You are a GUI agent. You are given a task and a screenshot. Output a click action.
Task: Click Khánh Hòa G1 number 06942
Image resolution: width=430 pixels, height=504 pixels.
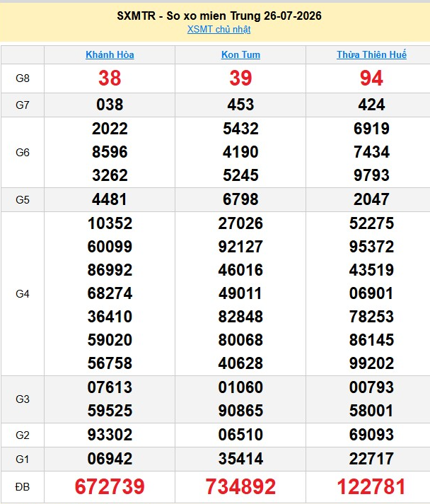click(110, 459)
